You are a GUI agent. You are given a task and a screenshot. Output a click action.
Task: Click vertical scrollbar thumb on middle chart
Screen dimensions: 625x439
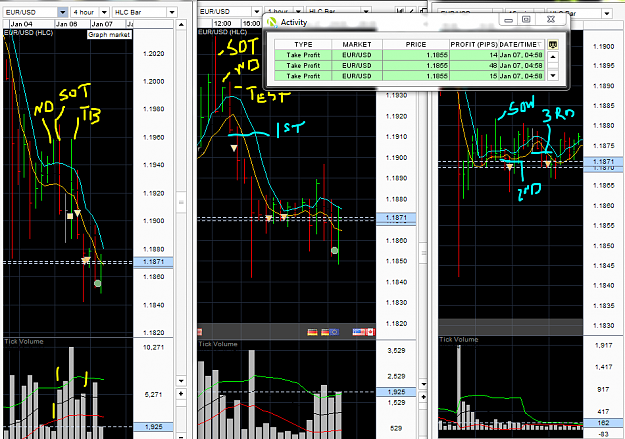[x=423, y=253]
